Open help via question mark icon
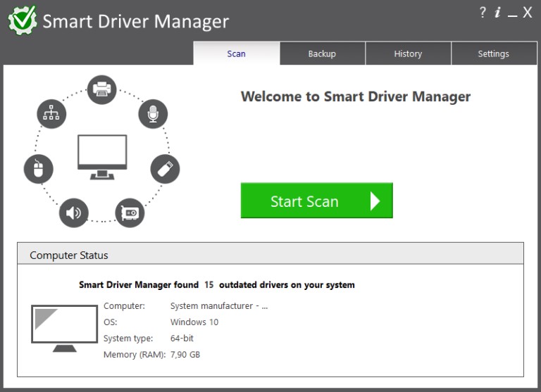This screenshot has height=392, width=541. pyautogui.click(x=483, y=13)
